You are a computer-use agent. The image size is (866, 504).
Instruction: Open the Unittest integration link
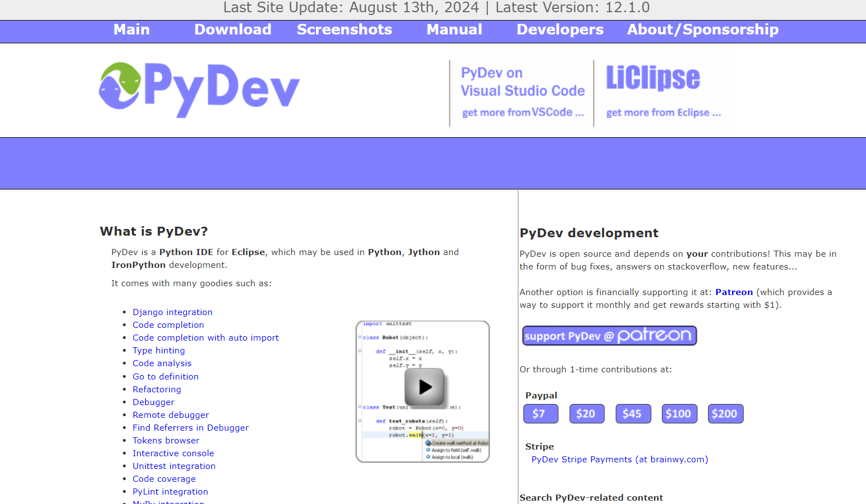click(x=174, y=466)
